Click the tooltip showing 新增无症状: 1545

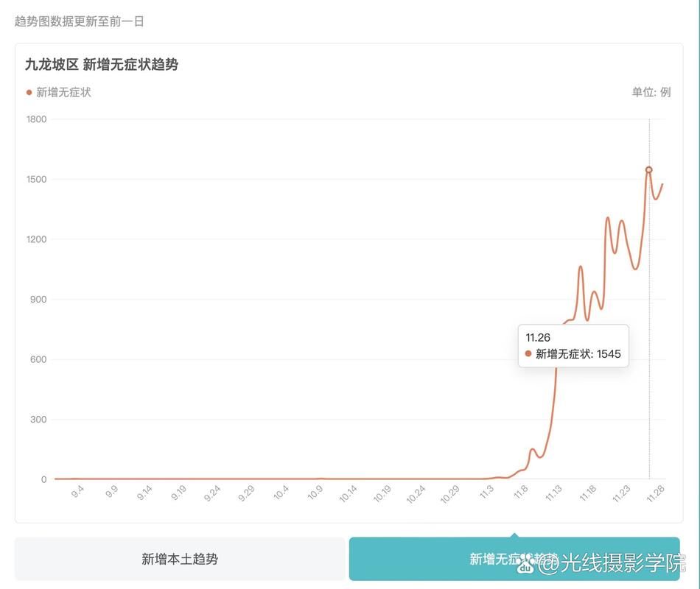(x=574, y=346)
